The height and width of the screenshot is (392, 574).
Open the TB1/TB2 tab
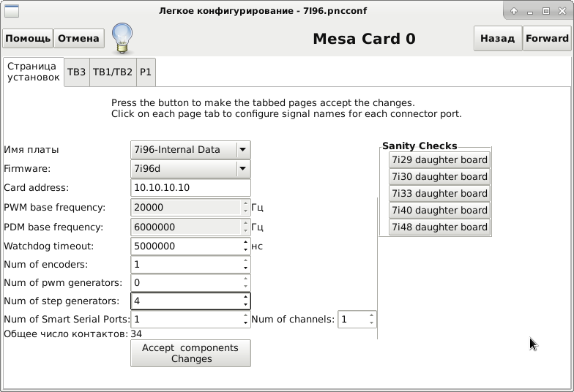tap(113, 72)
